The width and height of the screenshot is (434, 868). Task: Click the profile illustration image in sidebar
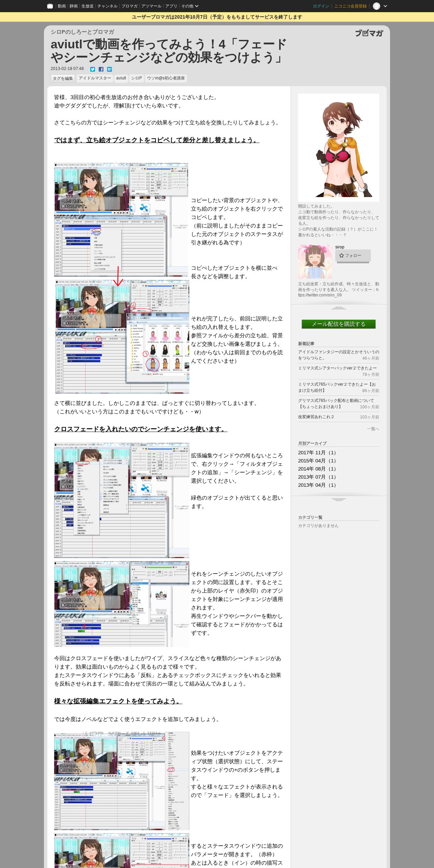[x=339, y=148]
